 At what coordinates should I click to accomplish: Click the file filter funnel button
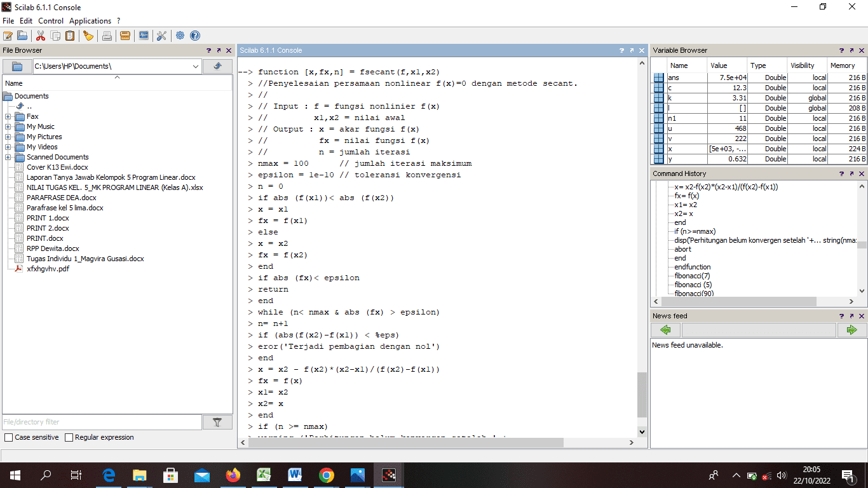[217, 422]
